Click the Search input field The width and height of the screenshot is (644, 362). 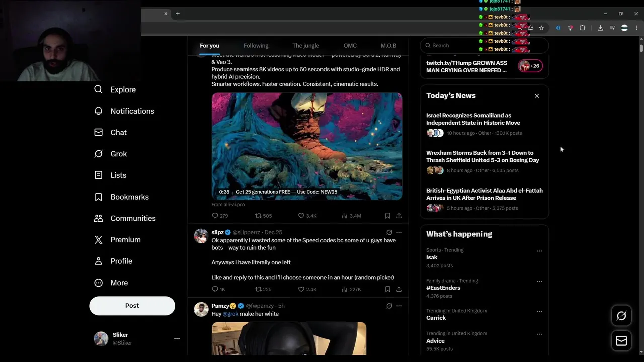click(x=484, y=45)
